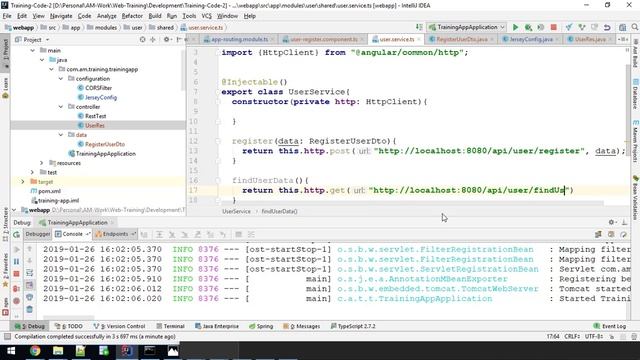Open Version Control tool window
640x360 pixels.
(x=119, y=327)
